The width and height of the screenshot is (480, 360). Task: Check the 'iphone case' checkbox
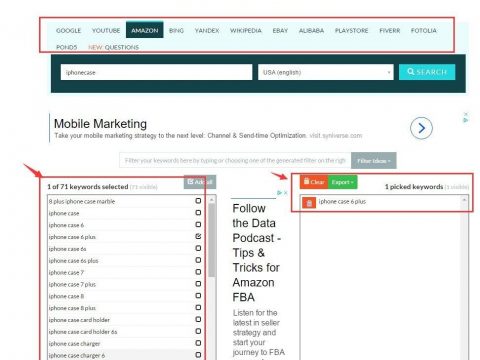click(x=198, y=213)
